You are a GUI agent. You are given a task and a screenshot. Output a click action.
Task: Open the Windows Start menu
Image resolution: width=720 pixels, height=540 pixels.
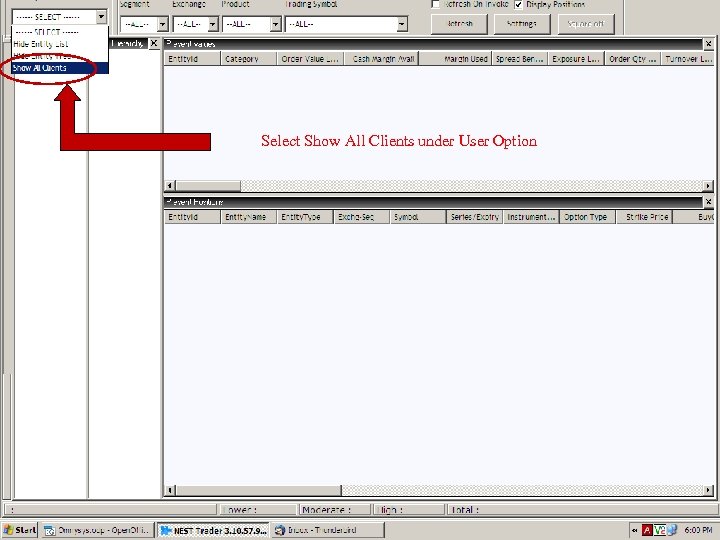(19, 530)
